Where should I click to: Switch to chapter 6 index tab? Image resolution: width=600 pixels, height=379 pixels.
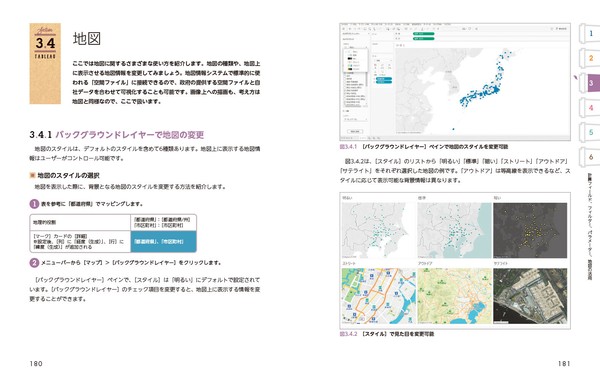590,157
